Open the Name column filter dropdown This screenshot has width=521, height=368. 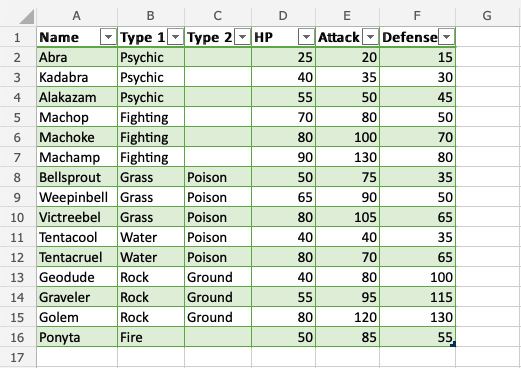[x=108, y=37]
